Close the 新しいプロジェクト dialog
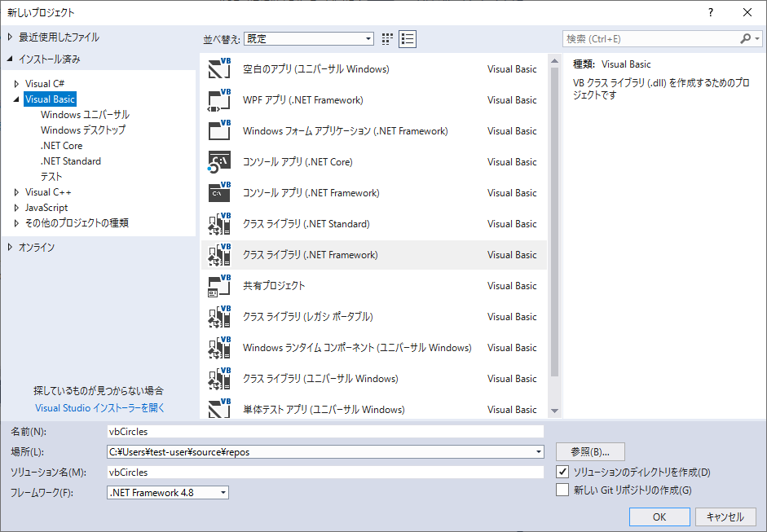Screen dimensions: 767x532 747,13
